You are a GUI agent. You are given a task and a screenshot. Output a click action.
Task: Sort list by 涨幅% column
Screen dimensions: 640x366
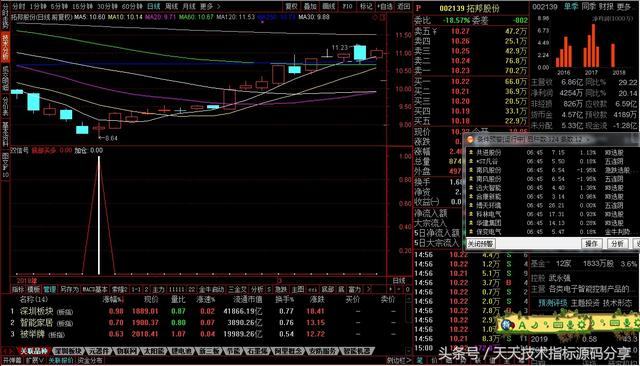point(113,299)
